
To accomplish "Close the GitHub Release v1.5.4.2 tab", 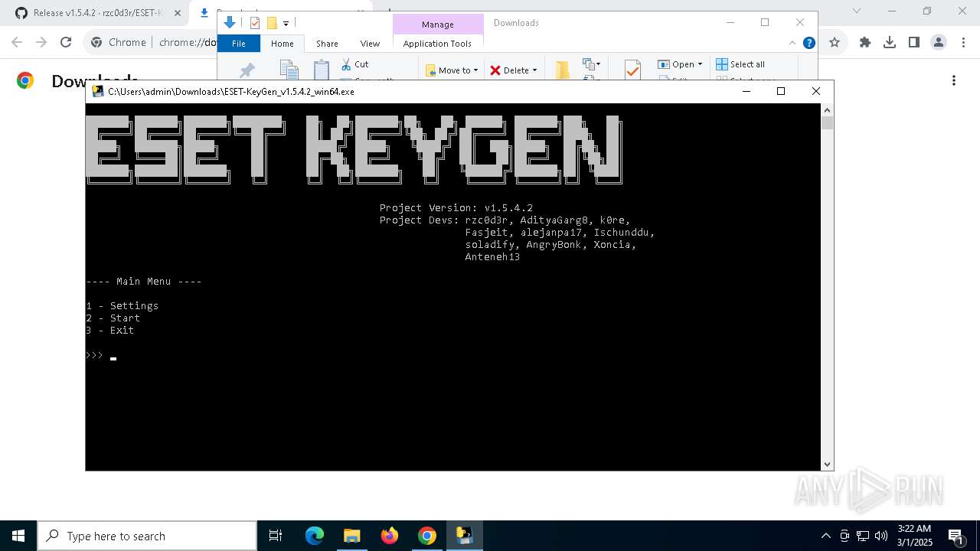I will [177, 13].
